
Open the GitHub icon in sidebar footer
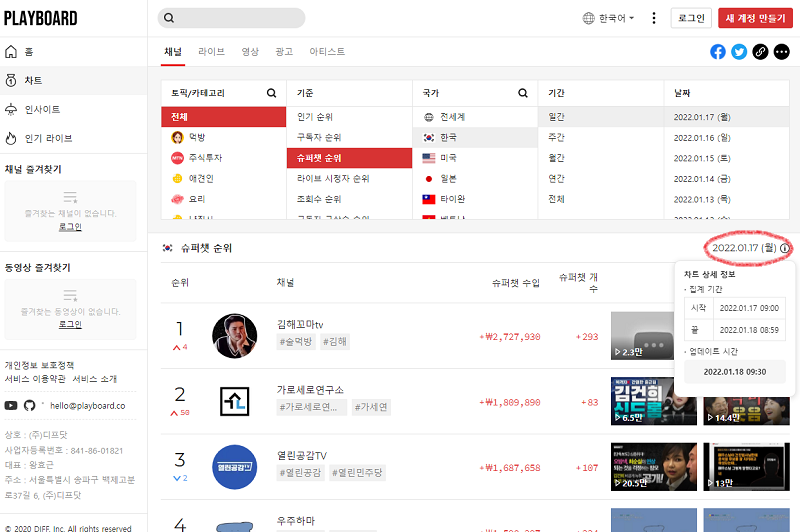30,406
